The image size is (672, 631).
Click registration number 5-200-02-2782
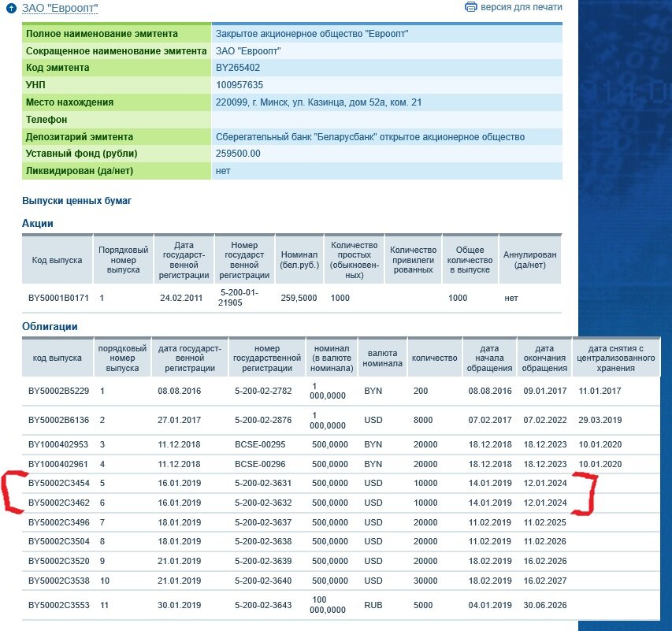point(263,391)
